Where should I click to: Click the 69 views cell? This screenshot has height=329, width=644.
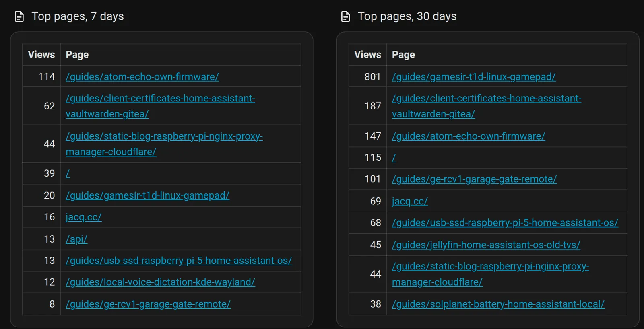coord(367,201)
